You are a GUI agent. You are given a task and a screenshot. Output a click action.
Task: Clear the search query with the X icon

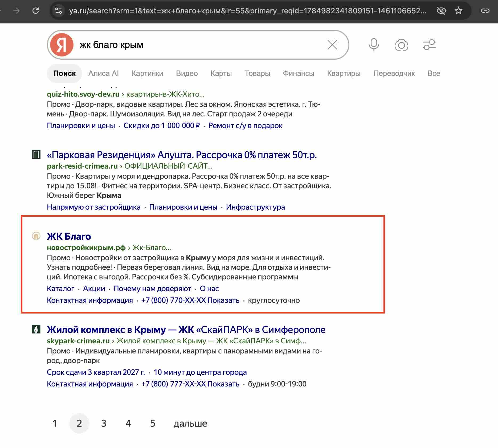click(332, 45)
